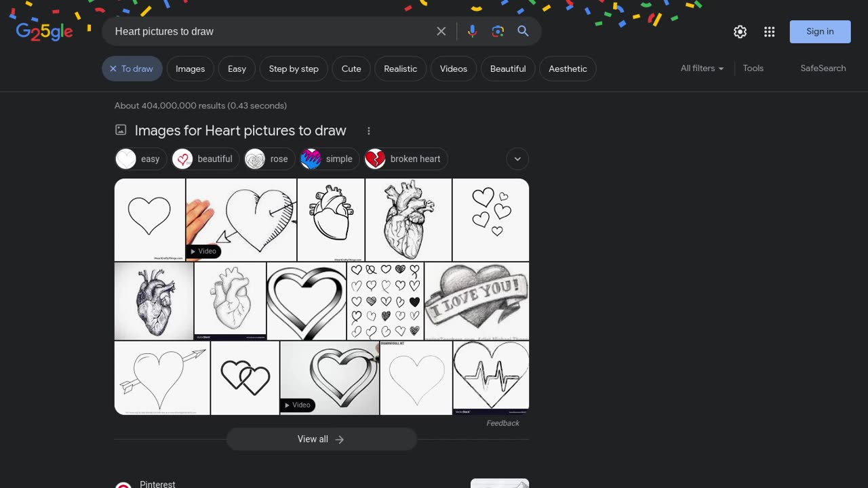The height and width of the screenshot is (488, 868).
Task: Click the View all button
Action: [321, 439]
